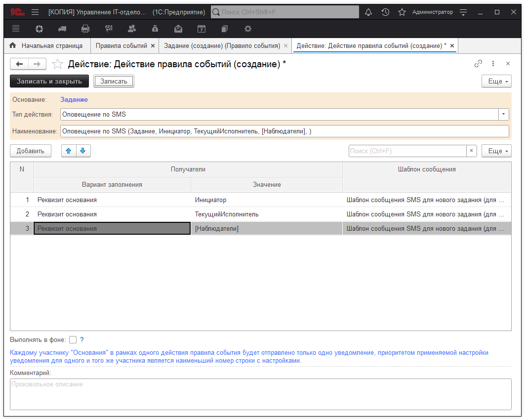Enable the 'Выполнять в фоне' checkbox

click(x=73, y=339)
